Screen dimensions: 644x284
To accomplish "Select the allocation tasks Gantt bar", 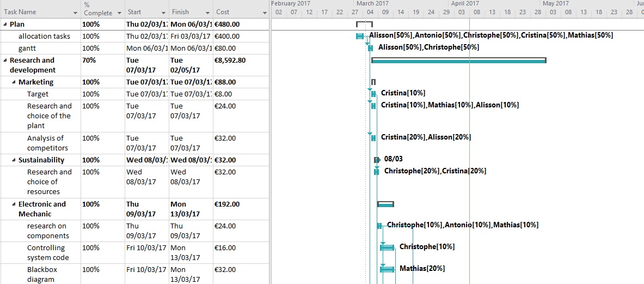I will 359,36.
